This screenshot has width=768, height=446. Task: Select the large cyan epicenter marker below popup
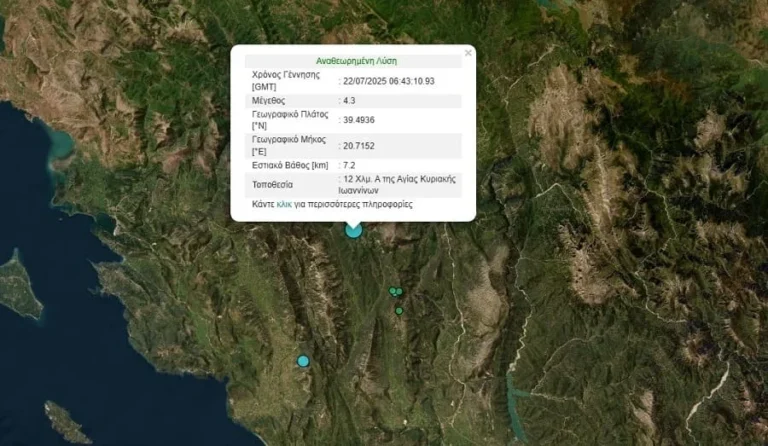click(353, 230)
